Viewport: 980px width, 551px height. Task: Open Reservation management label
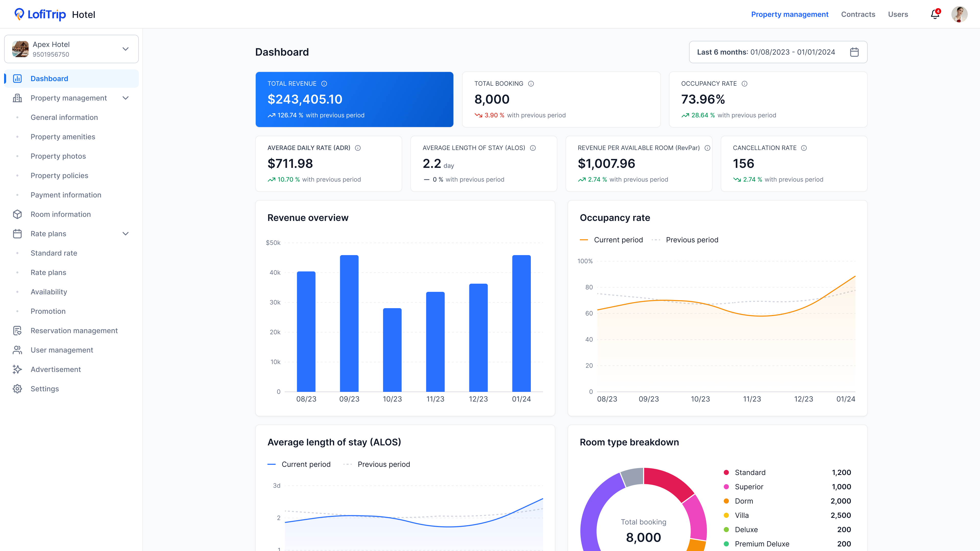click(x=74, y=331)
